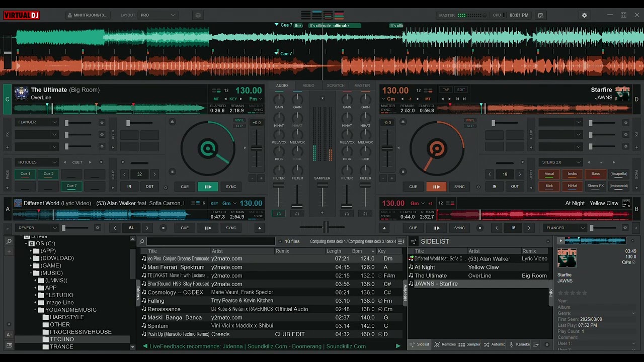Halve the deck D loop length

pos(490,174)
